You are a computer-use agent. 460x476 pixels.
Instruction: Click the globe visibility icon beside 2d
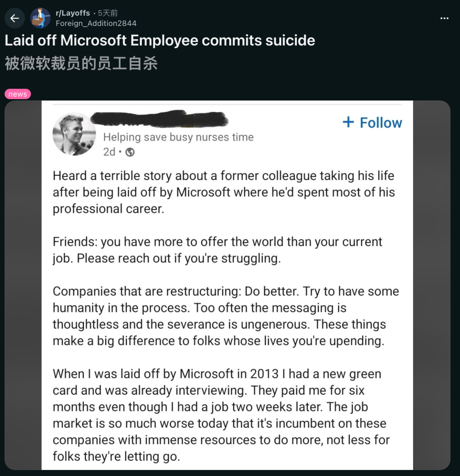click(130, 152)
